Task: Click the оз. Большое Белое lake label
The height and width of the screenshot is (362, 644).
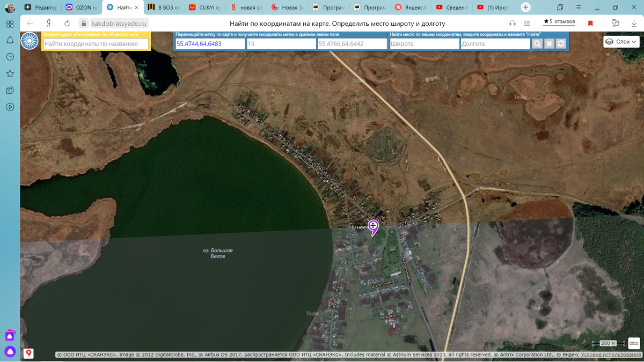Action: (218, 253)
